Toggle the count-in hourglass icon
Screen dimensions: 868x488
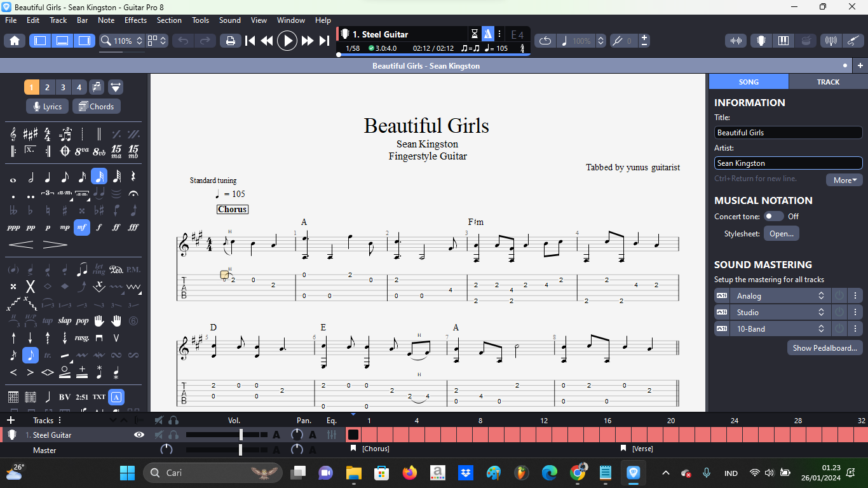tap(474, 34)
